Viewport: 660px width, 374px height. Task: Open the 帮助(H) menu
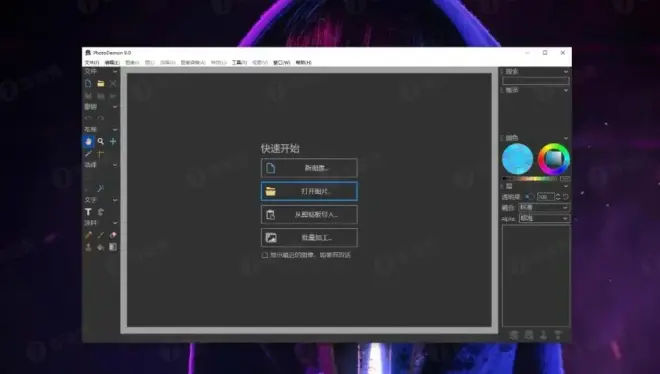tap(303, 62)
